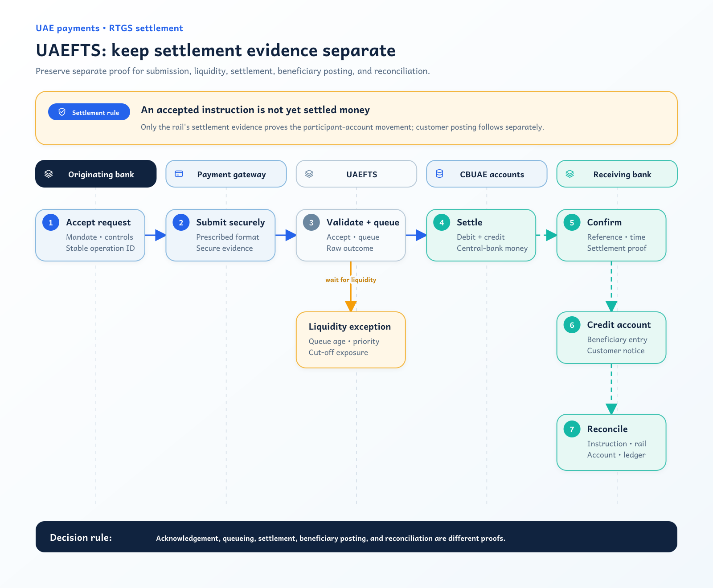Click 'Central-bank money' text
Image resolution: width=713 pixels, height=588 pixels.
click(492, 248)
